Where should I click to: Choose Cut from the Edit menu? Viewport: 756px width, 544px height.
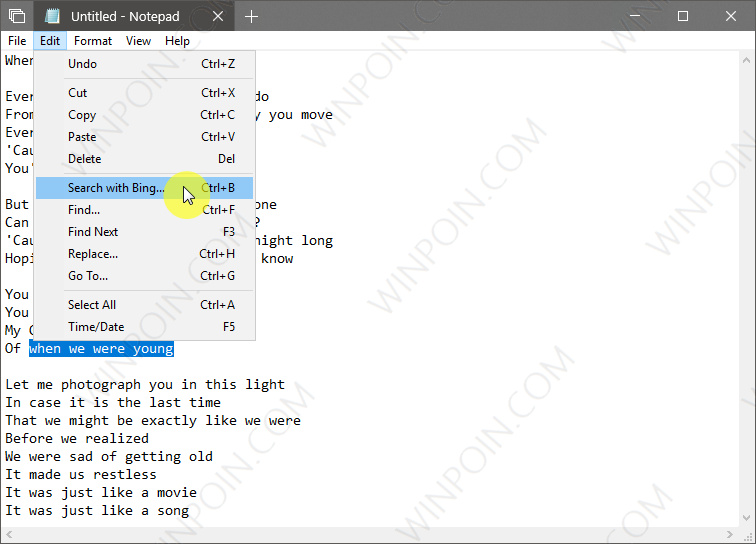point(145,93)
